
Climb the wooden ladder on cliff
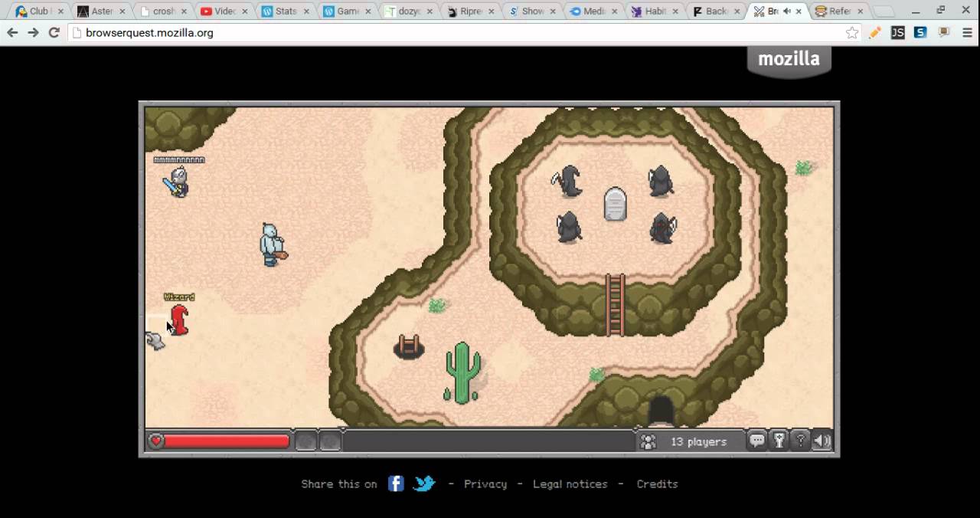(615, 305)
